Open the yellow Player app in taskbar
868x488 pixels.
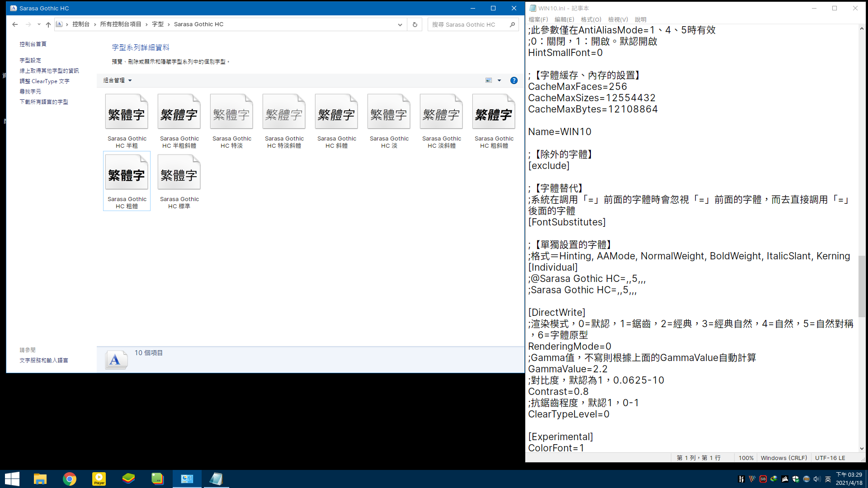pyautogui.click(x=99, y=479)
